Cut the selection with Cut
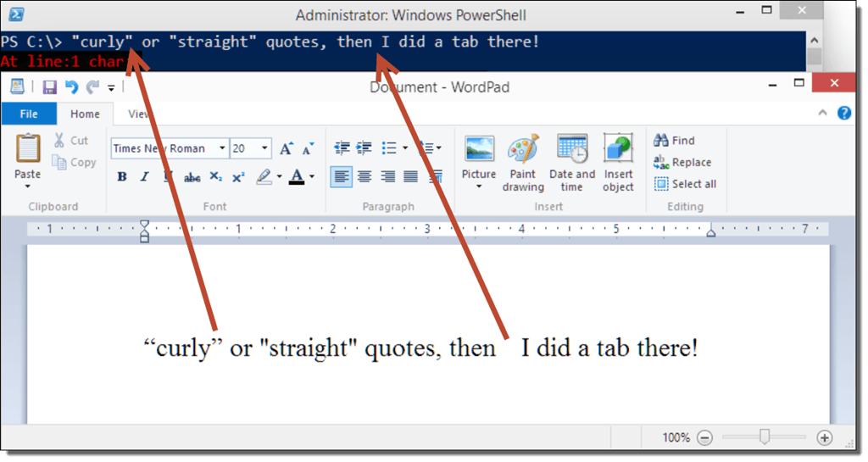Image resolution: width=868 pixels, height=462 pixels. pyautogui.click(x=71, y=141)
